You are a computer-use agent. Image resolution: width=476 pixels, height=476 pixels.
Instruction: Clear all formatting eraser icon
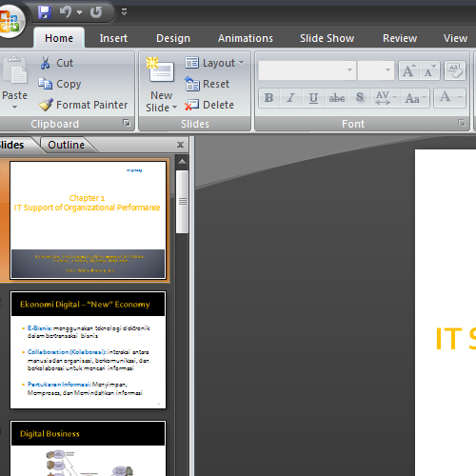[x=455, y=70]
